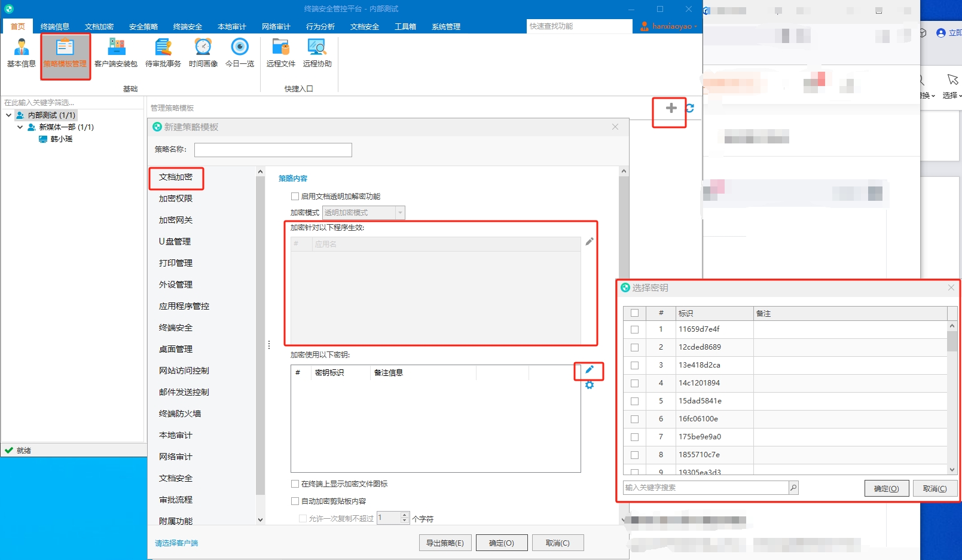Tick the checkbox for key 12cded8689
This screenshot has width=962, height=560.
[x=634, y=347]
